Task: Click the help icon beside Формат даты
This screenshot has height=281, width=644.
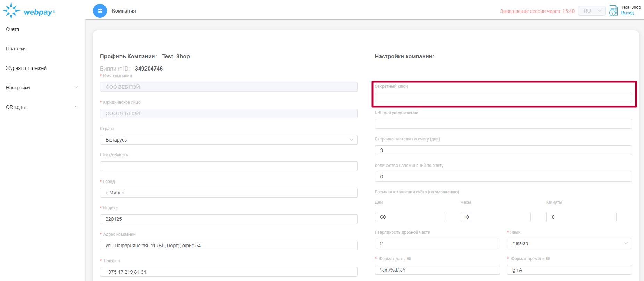Action: tap(409, 259)
